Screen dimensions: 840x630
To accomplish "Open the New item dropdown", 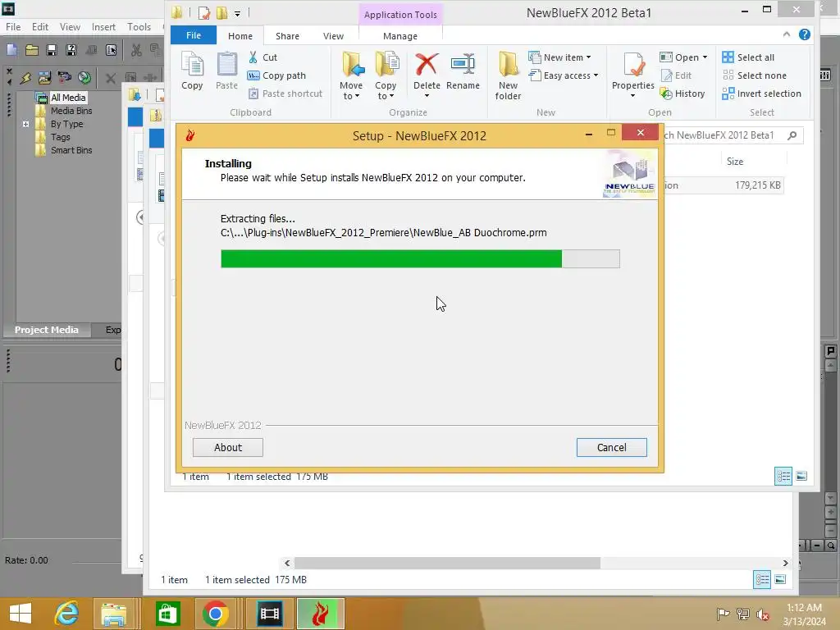I will [x=559, y=57].
